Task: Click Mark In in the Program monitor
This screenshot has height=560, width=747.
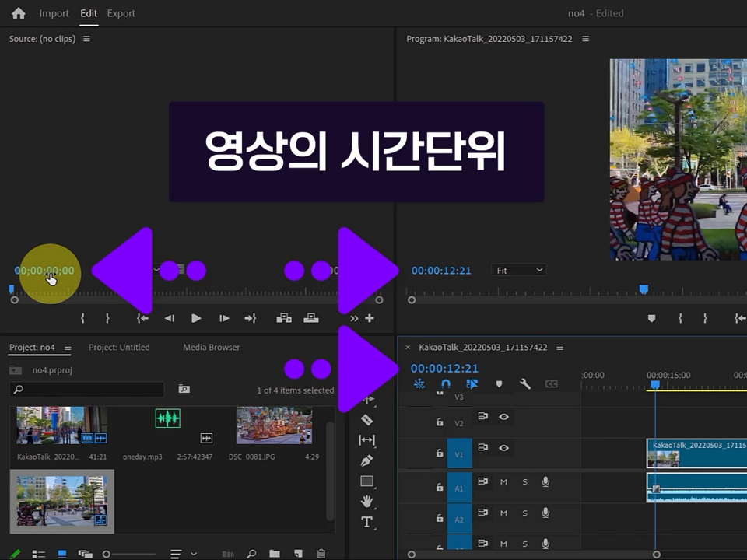Action: click(x=680, y=318)
